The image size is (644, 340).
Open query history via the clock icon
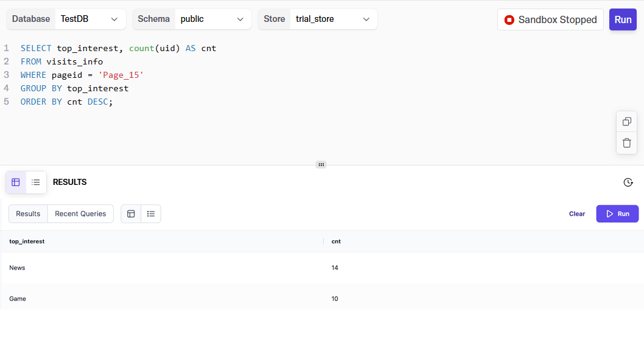point(628,182)
